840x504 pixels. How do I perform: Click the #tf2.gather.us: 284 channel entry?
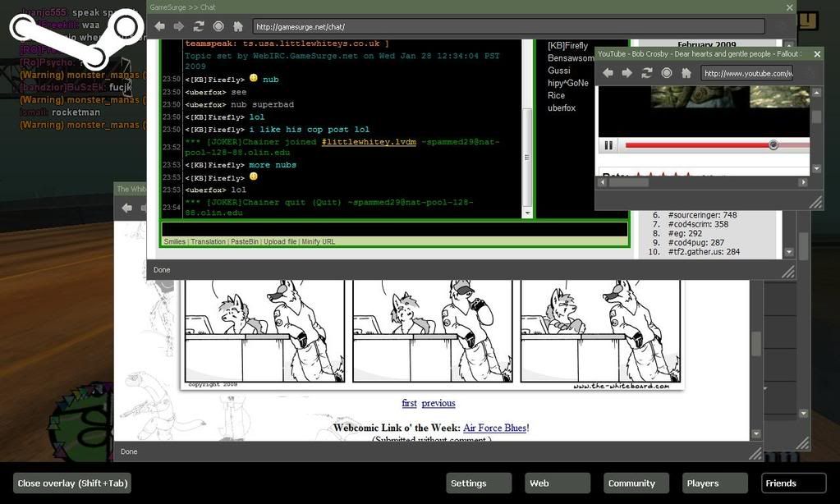pyautogui.click(x=704, y=251)
